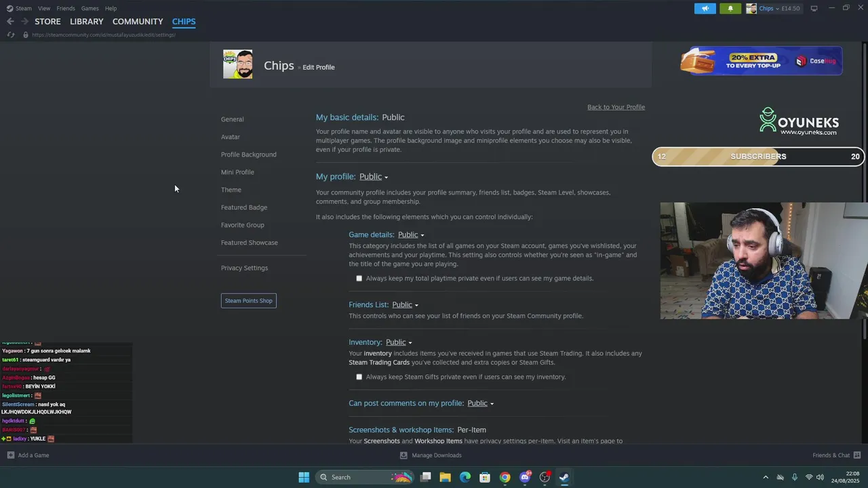This screenshot has height=488, width=868.
Task: Click the Manage Downloads icon
Action: (x=403, y=455)
